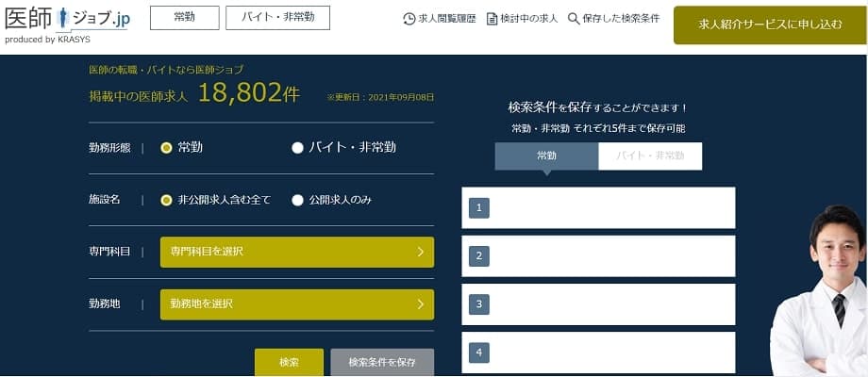Select 非公開求人含む全て radio option

tap(167, 200)
